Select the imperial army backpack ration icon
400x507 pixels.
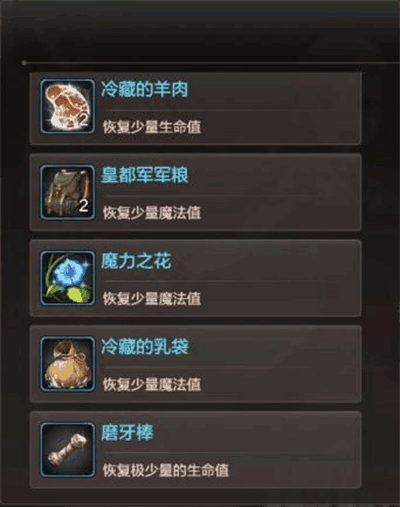click(68, 192)
